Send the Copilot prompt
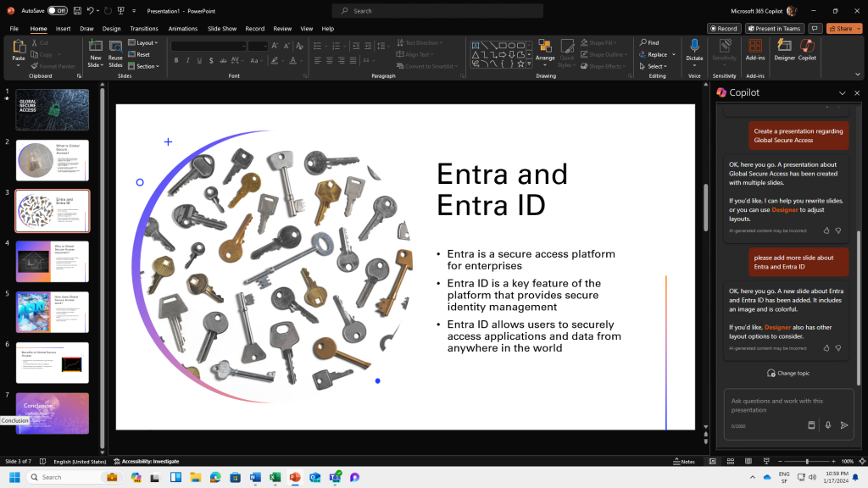Viewport: 868px width, 488px height. pyautogui.click(x=844, y=425)
